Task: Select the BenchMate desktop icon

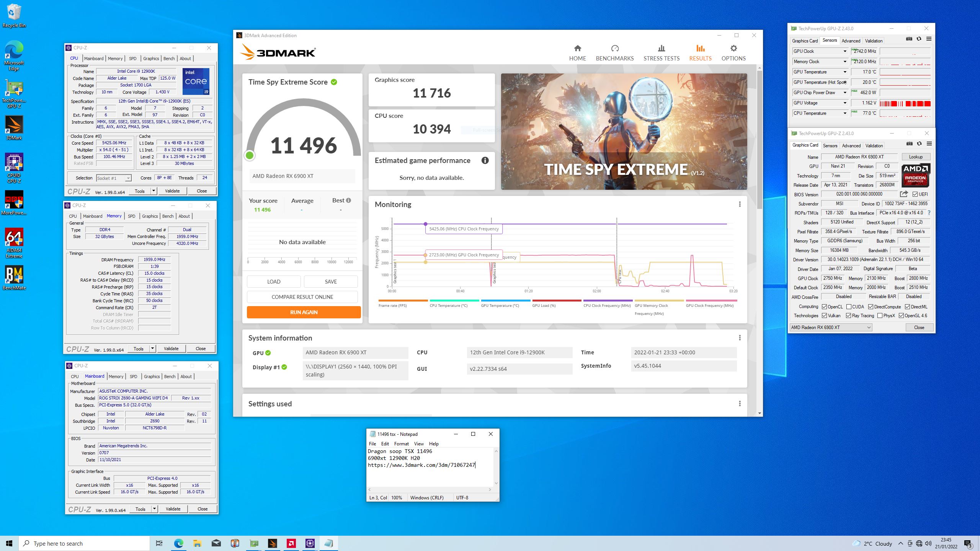Action: click(14, 278)
